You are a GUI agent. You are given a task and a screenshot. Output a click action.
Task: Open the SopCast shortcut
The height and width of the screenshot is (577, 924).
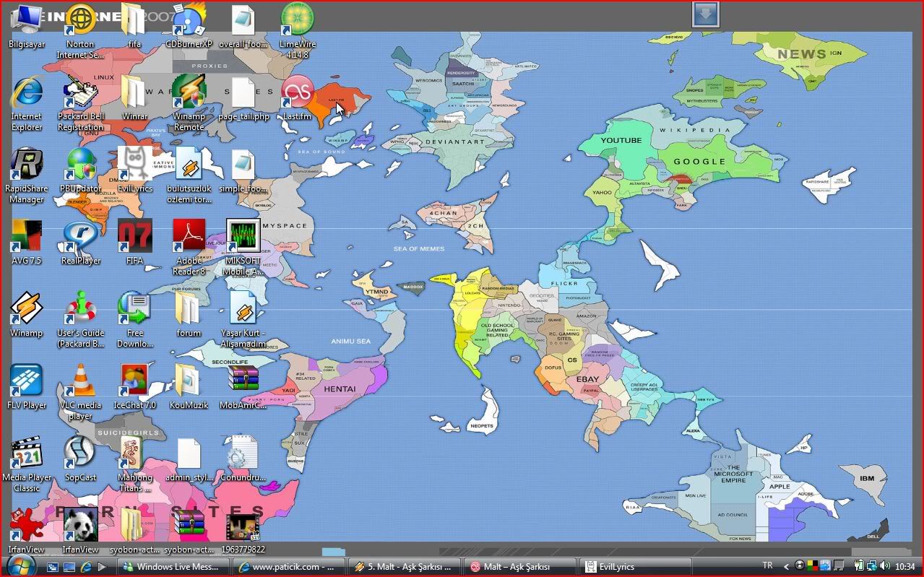tap(80, 460)
